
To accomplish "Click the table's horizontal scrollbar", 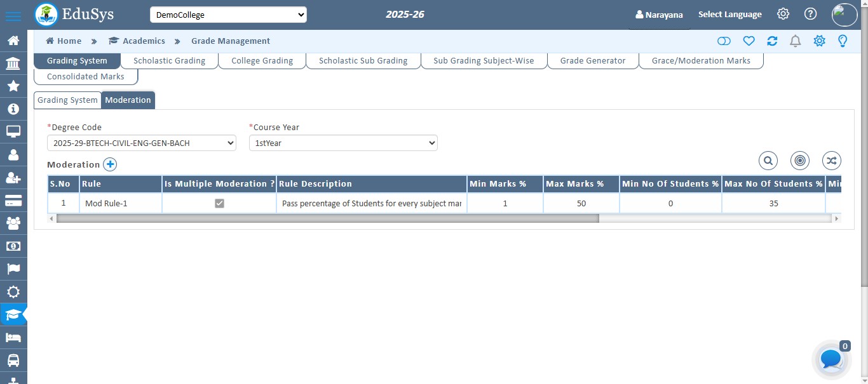I will coord(327,218).
